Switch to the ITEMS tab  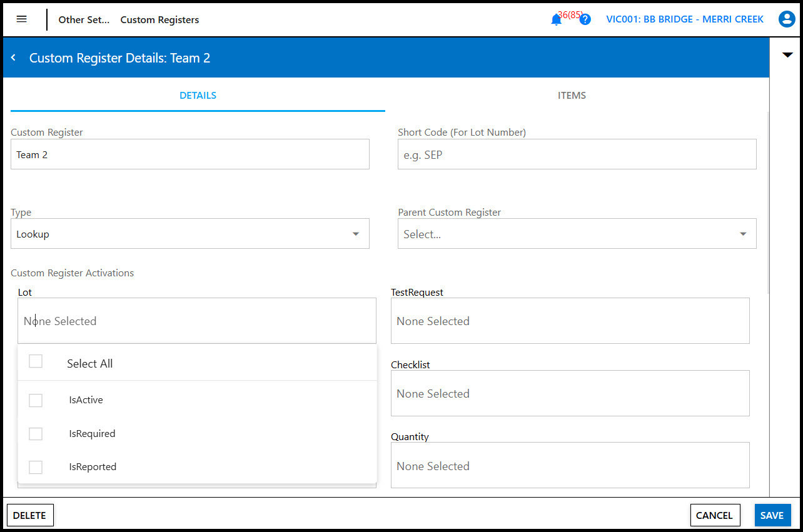point(572,96)
